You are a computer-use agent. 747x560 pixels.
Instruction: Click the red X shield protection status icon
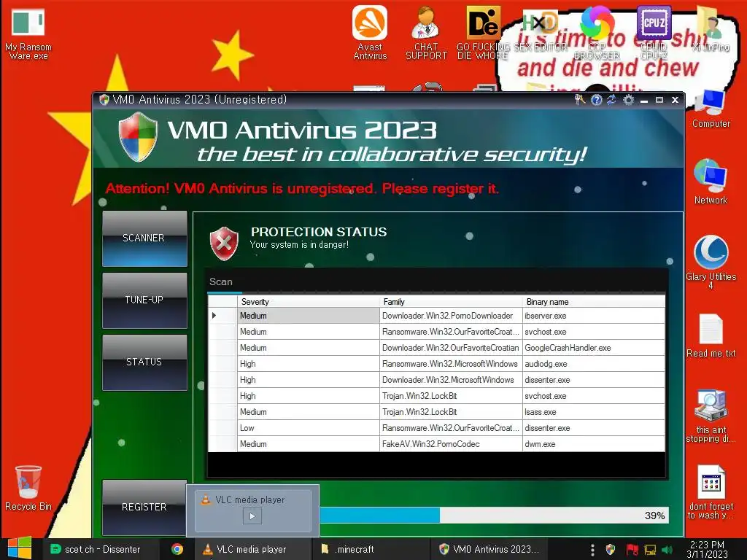point(224,243)
